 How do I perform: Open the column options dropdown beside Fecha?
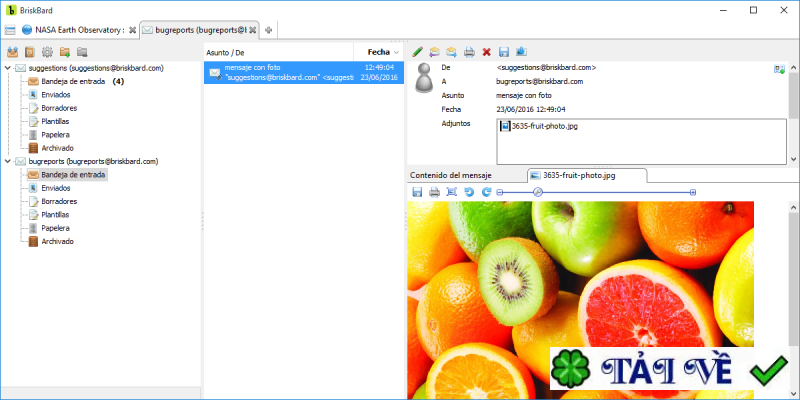(396, 52)
